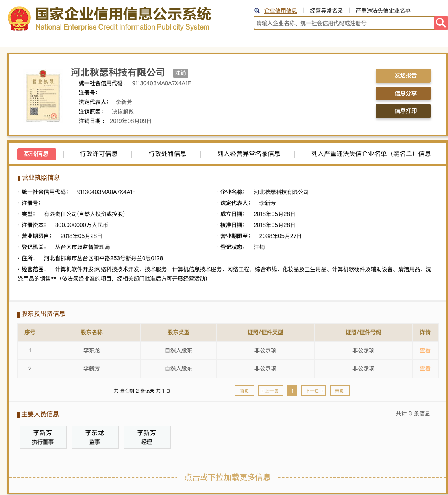Focus the enterprise name search input field

[x=344, y=23]
